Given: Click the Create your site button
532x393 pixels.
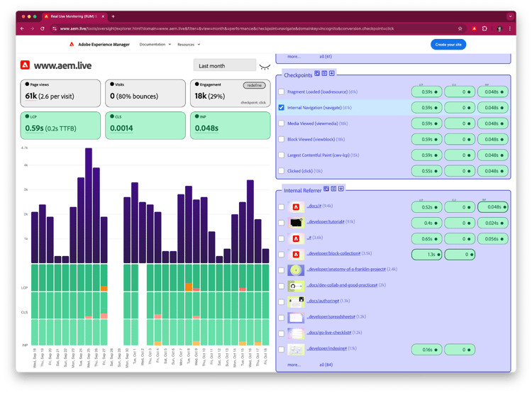Looking at the screenshot, I should 448,45.
